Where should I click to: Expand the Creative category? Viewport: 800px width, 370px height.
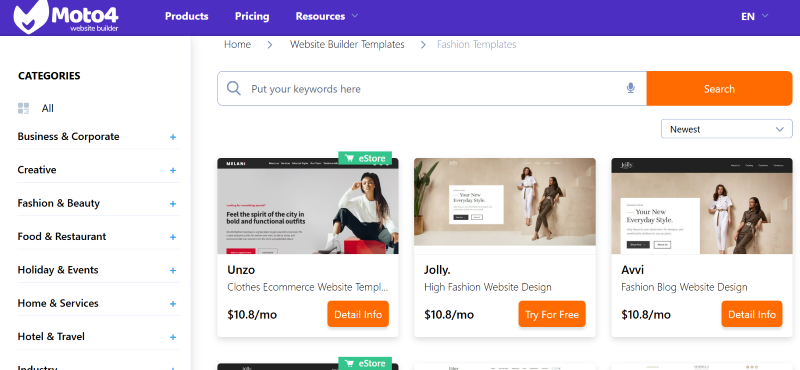[173, 170]
